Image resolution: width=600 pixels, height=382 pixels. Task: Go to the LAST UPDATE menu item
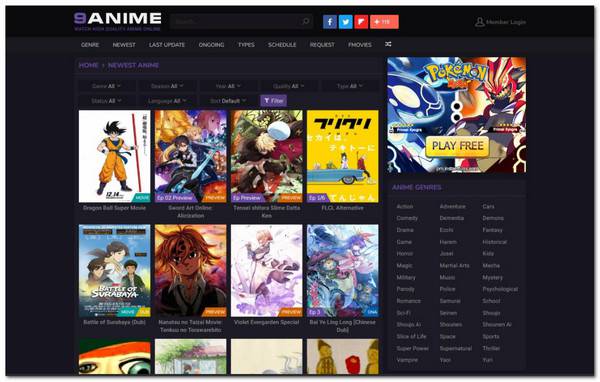tap(167, 45)
